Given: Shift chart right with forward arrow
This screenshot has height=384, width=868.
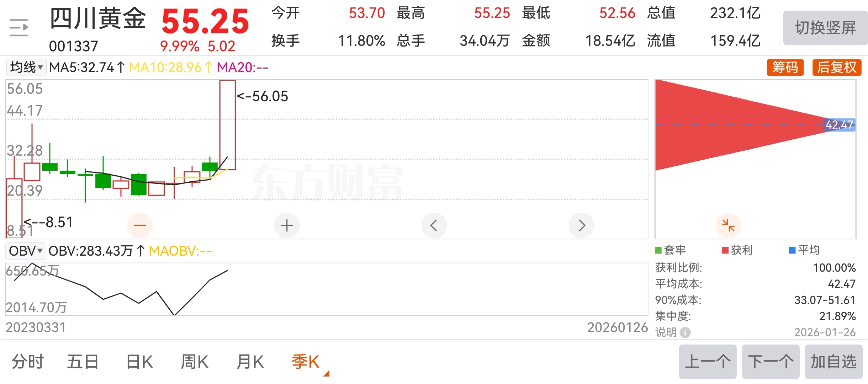Looking at the screenshot, I should [x=582, y=225].
